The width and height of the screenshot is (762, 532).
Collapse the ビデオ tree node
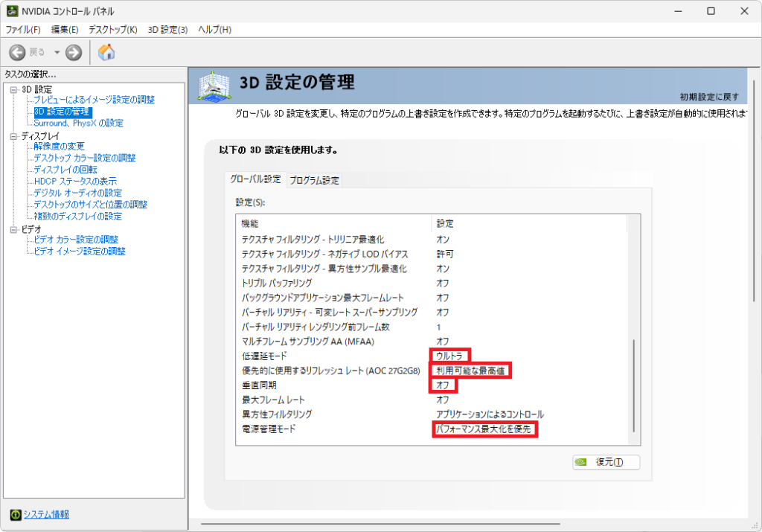(13, 229)
